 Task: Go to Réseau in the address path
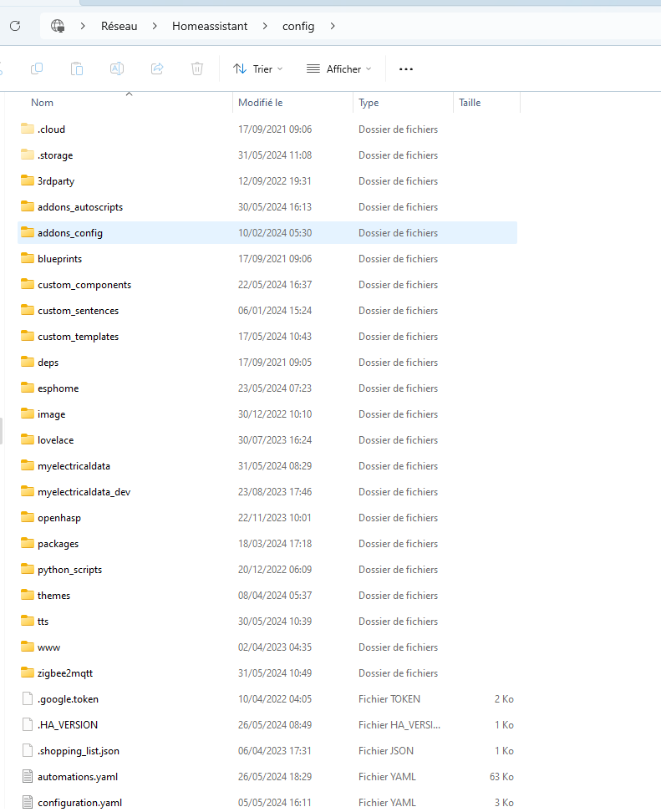[x=119, y=26]
